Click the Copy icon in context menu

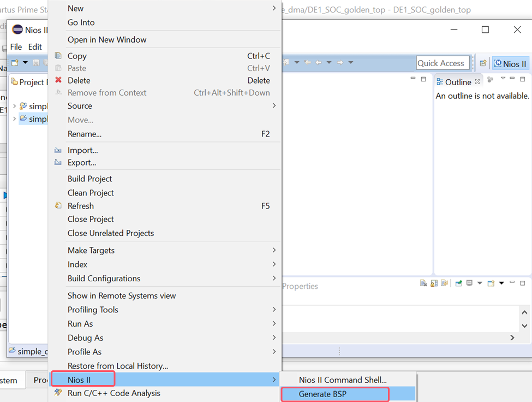click(58, 56)
